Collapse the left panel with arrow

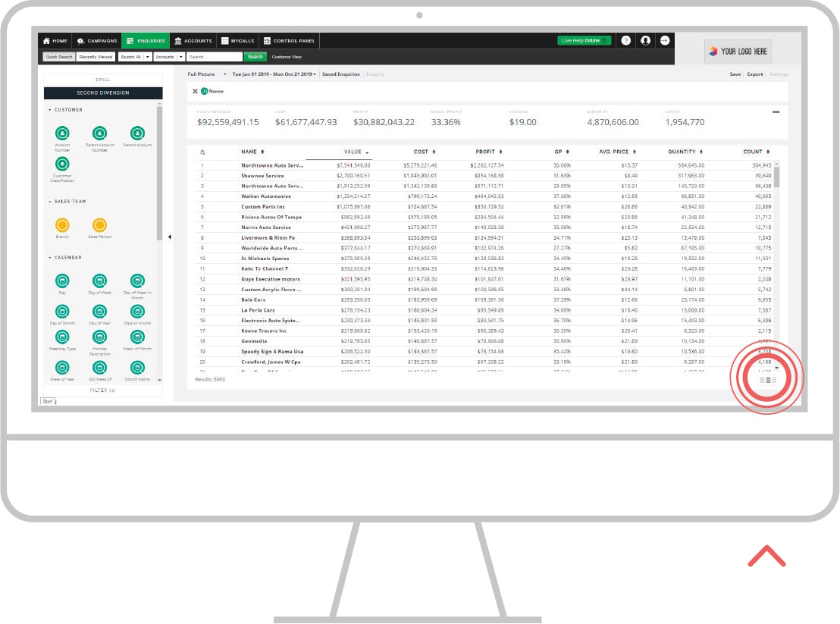[170, 237]
